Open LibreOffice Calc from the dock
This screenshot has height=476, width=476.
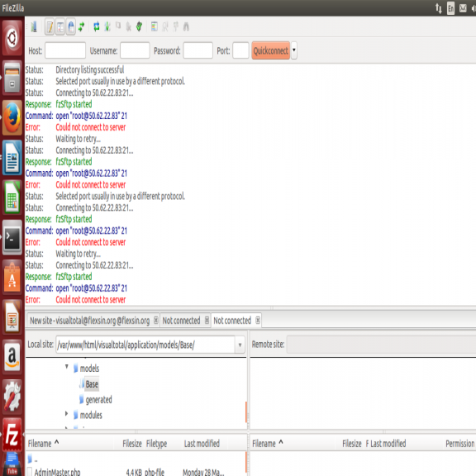pyautogui.click(x=12, y=198)
